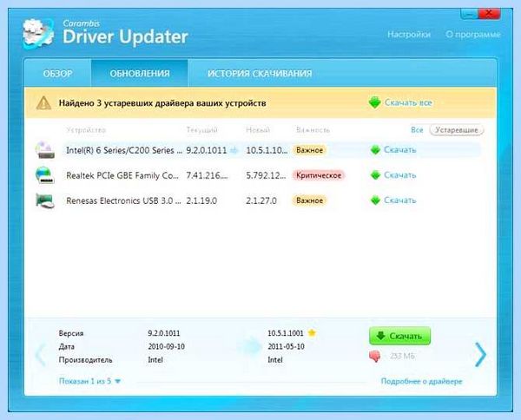Sort by the Новый column header
Viewport: 521px width, 420px height.
click(258, 130)
